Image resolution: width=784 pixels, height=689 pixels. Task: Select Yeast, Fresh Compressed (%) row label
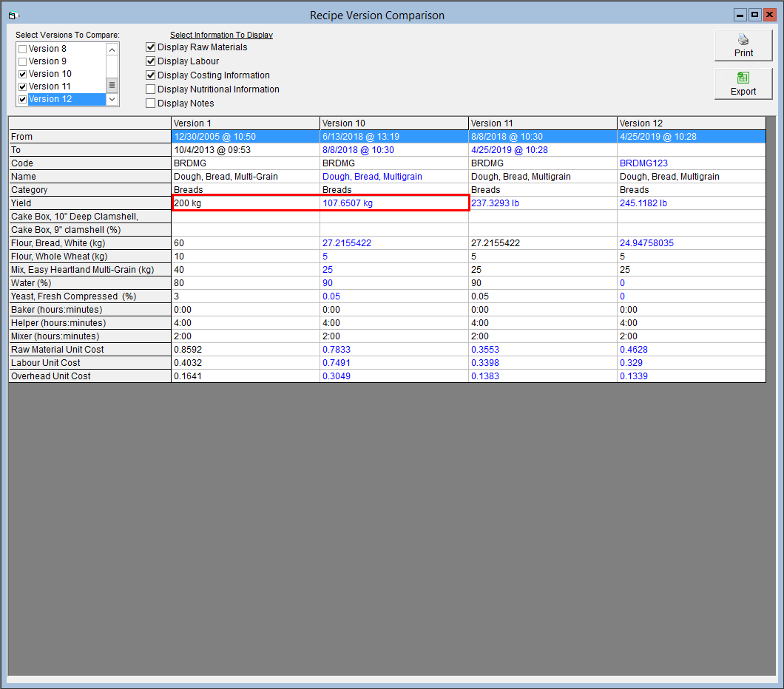click(x=90, y=296)
